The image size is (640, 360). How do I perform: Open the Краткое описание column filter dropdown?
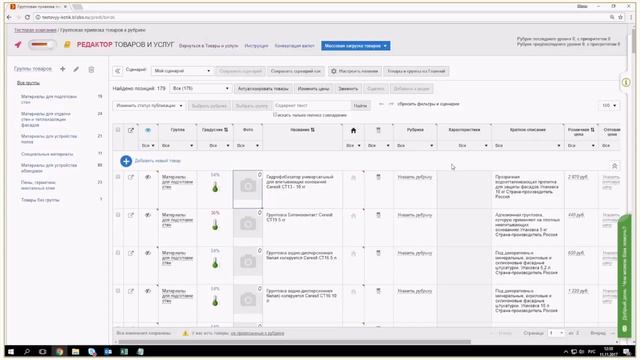[x=527, y=146]
